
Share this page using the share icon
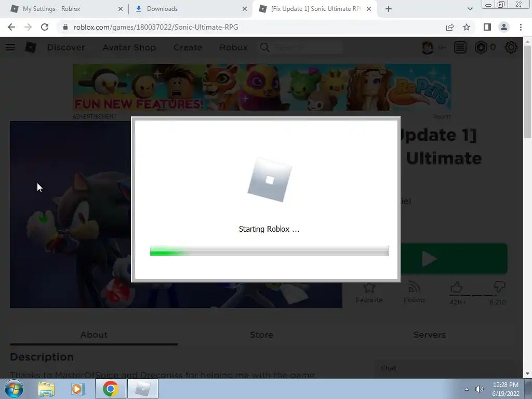[x=450, y=27]
